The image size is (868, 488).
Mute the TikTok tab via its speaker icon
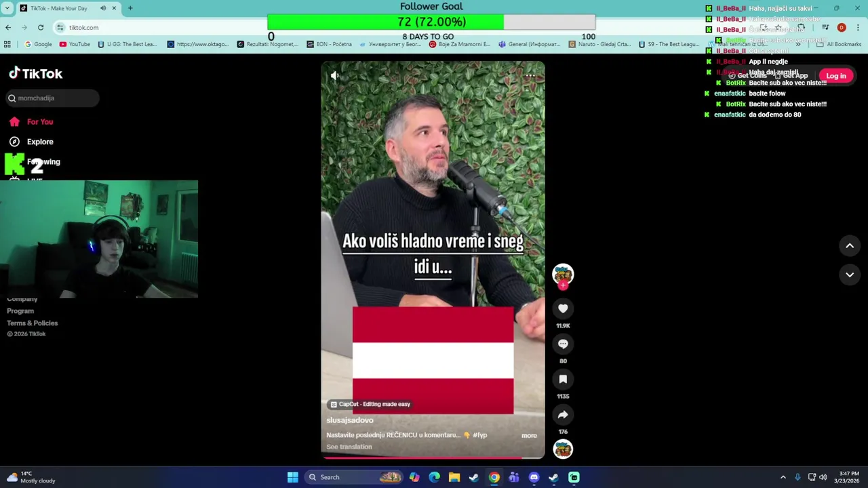tap(103, 8)
